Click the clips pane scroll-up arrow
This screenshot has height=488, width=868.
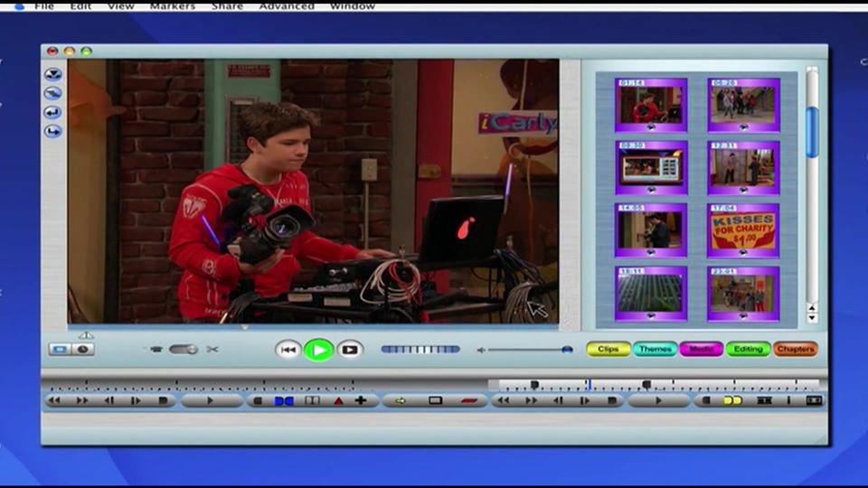pos(812,308)
